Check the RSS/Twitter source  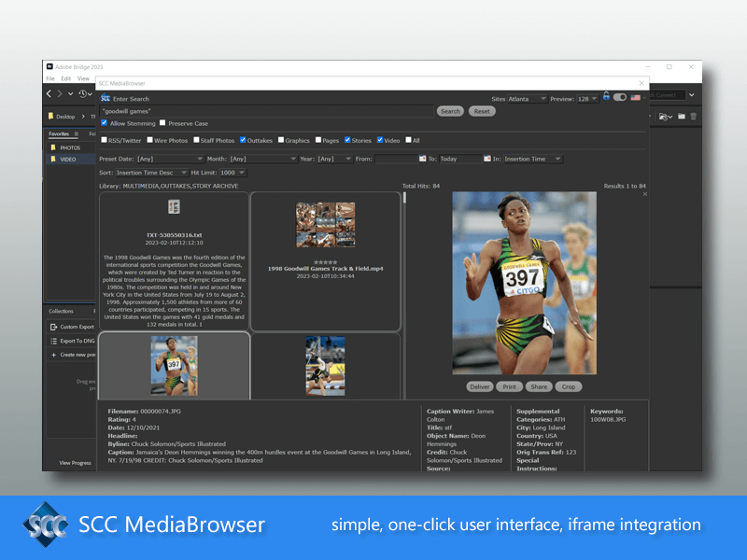[x=104, y=140]
